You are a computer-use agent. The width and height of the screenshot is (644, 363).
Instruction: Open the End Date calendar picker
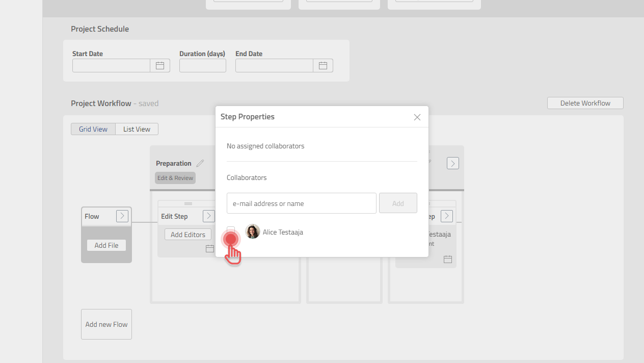(x=323, y=65)
